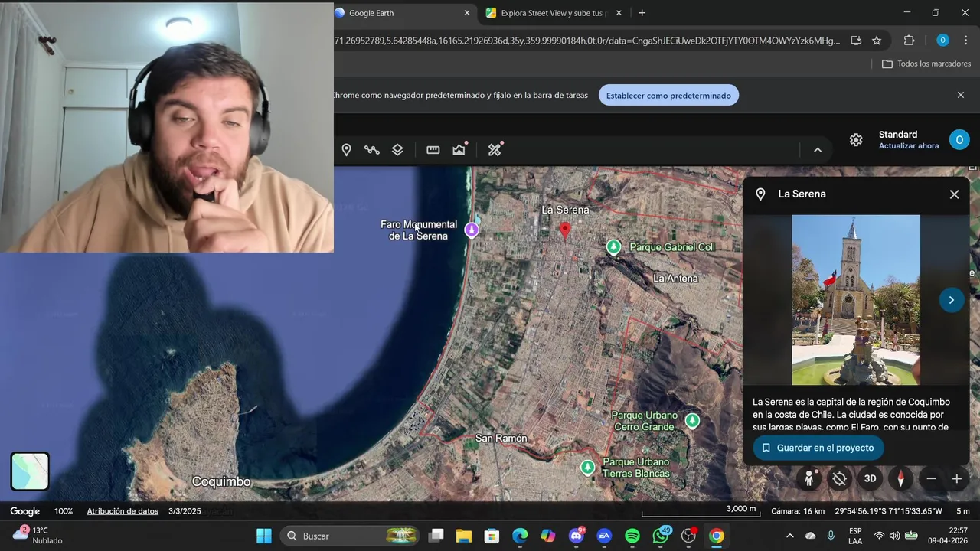Screen dimensions: 980x551
Task: Select the Draw path or polygon tool
Action: point(372,150)
